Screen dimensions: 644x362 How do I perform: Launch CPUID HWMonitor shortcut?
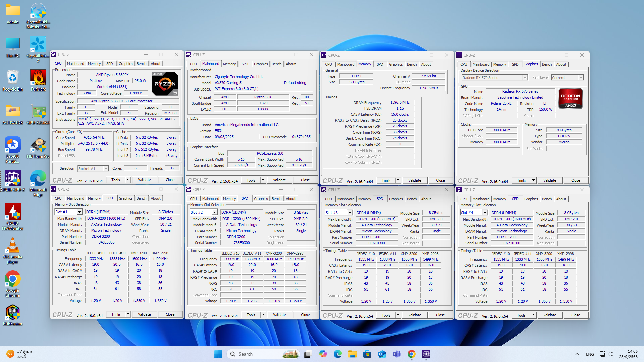click(13, 217)
